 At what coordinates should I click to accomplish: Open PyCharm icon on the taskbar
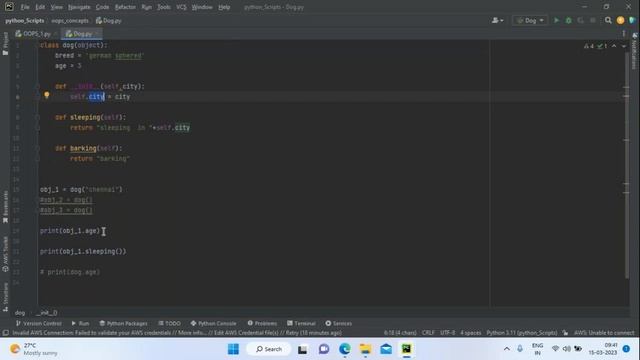[407, 349]
